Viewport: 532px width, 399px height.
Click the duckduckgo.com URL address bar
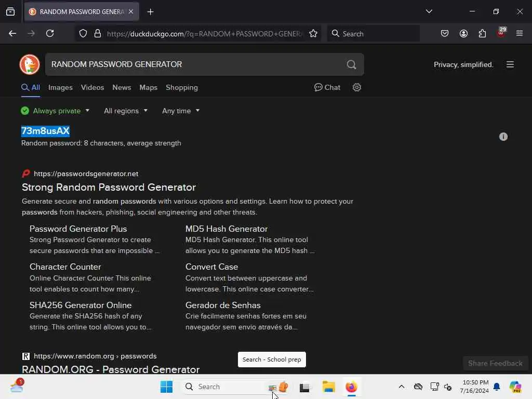(204, 34)
